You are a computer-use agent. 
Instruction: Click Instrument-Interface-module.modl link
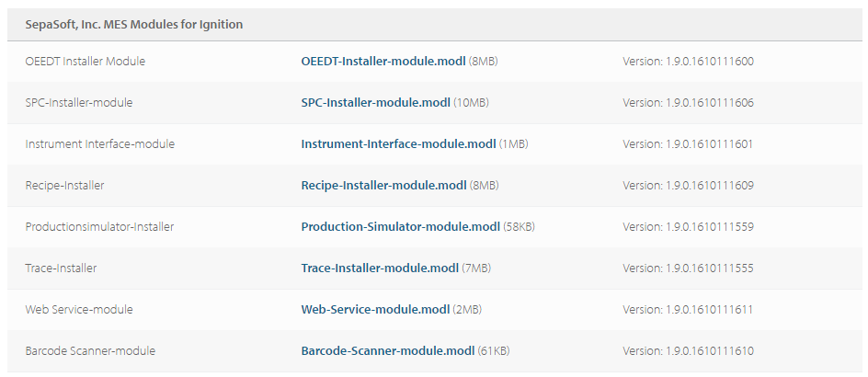click(398, 144)
